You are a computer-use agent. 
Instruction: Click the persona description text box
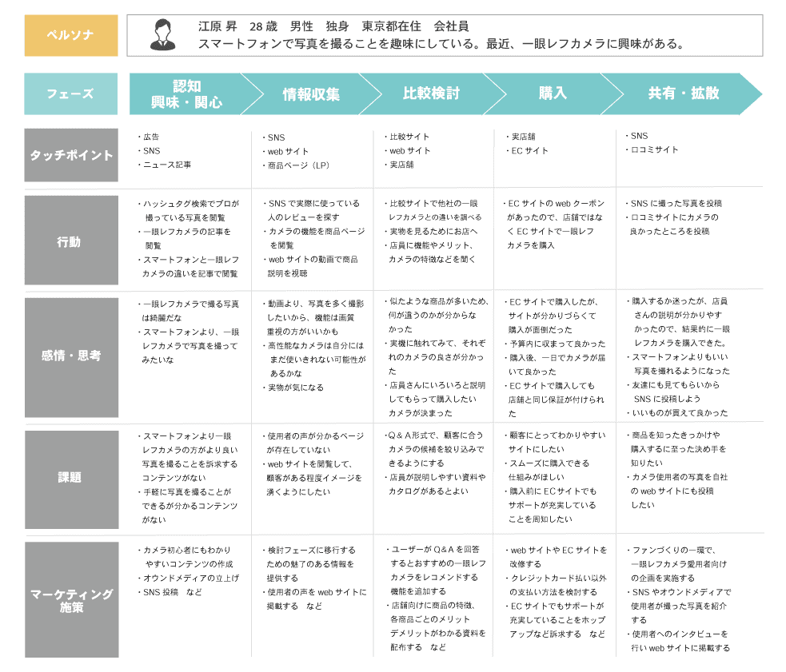[445, 35]
